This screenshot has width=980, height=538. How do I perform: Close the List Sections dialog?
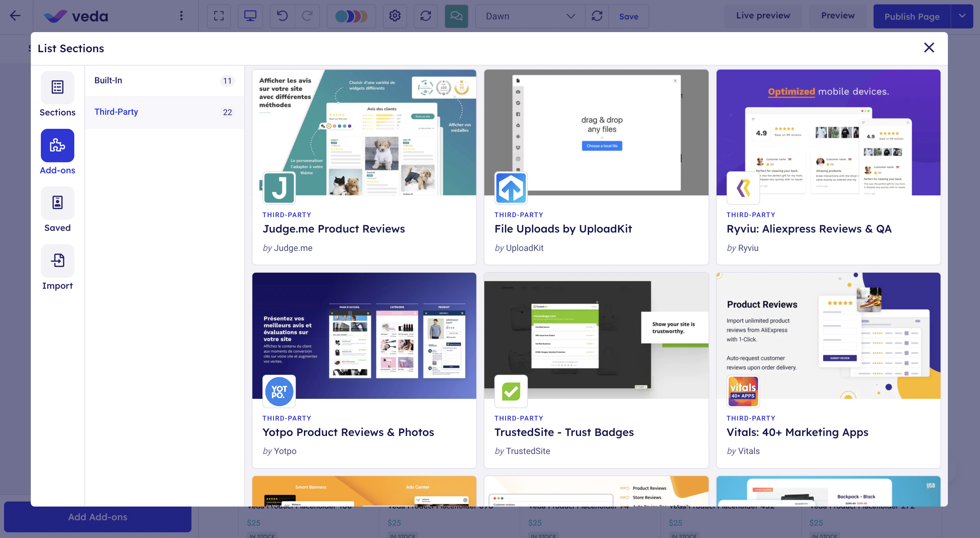tap(929, 48)
